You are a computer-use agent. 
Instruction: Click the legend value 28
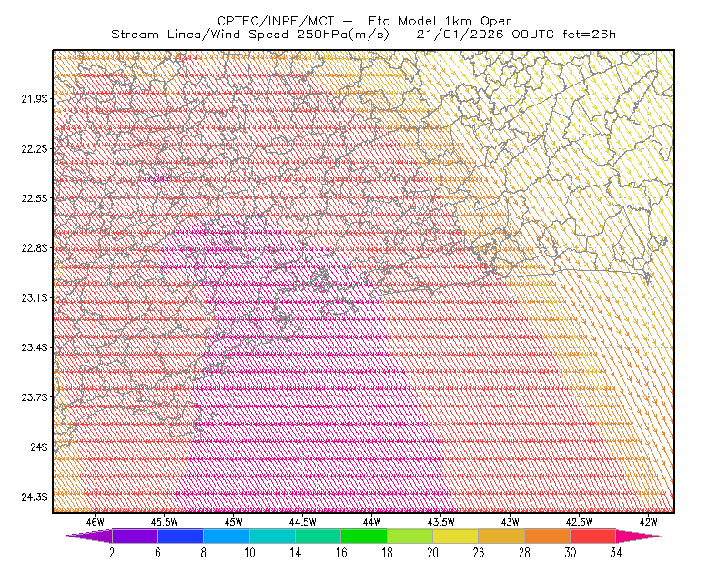pos(524,553)
